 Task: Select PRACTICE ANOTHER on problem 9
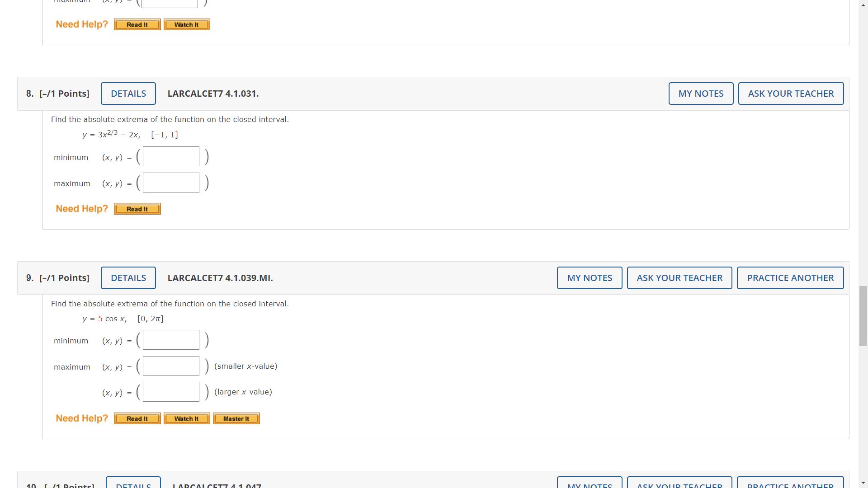coord(790,278)
